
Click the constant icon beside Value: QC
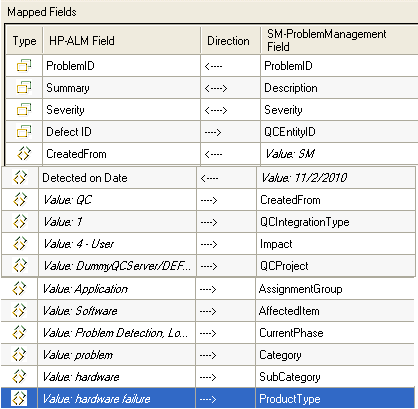coord(20,199)
